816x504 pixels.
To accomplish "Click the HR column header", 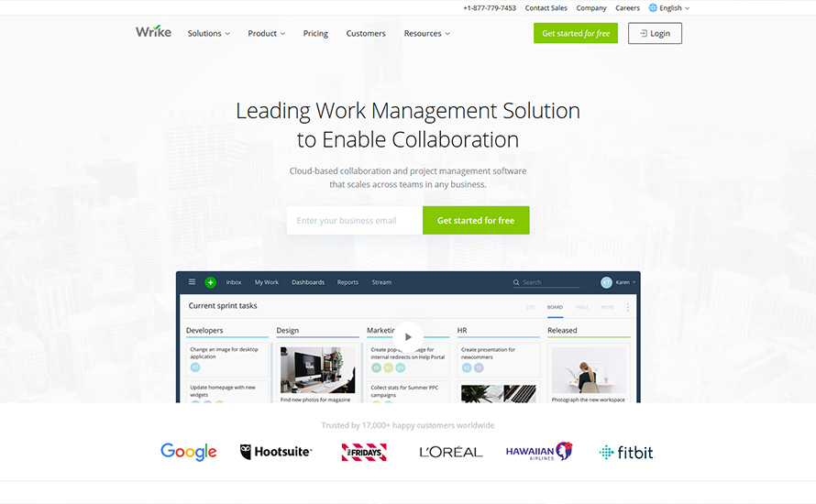I will (462, 330).
